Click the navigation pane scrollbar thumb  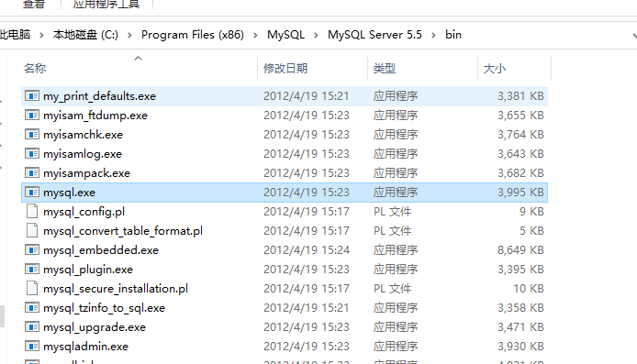point(2,316)
